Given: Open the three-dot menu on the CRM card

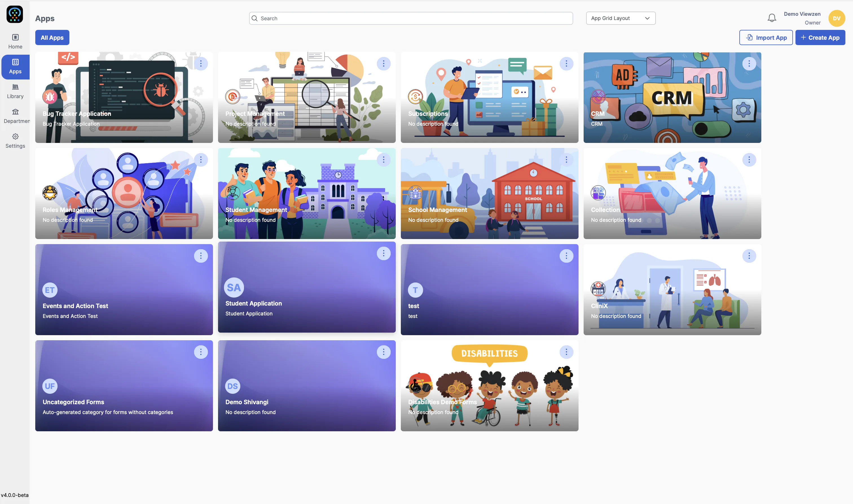Looking at the screenshot, I should (749, 63).
